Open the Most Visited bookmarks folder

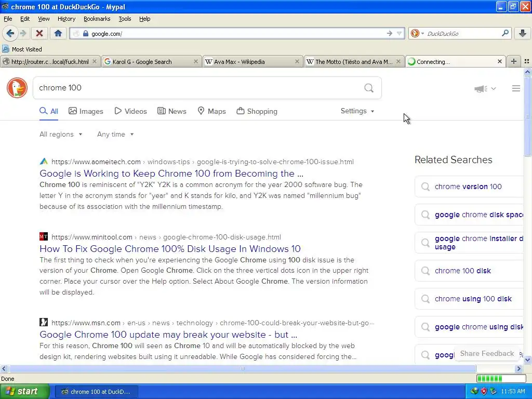[x=22, y=49]
